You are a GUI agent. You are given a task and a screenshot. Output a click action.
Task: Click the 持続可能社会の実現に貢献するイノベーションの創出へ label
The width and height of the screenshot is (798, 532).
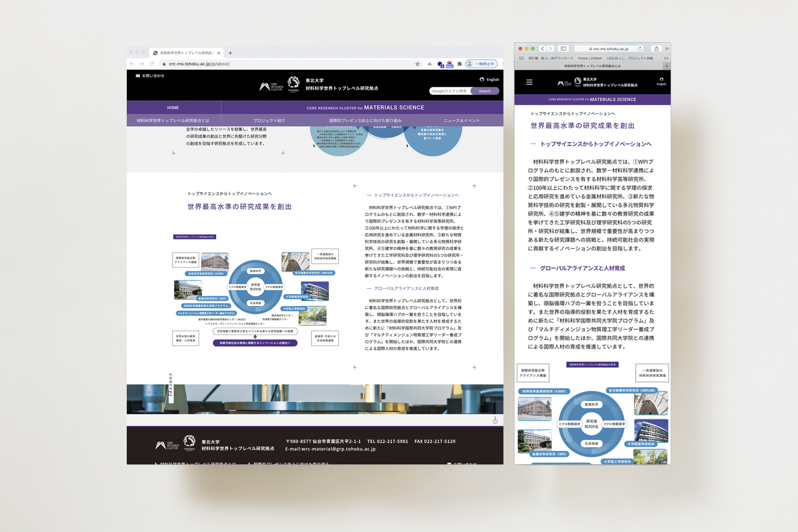pos(255,343)
